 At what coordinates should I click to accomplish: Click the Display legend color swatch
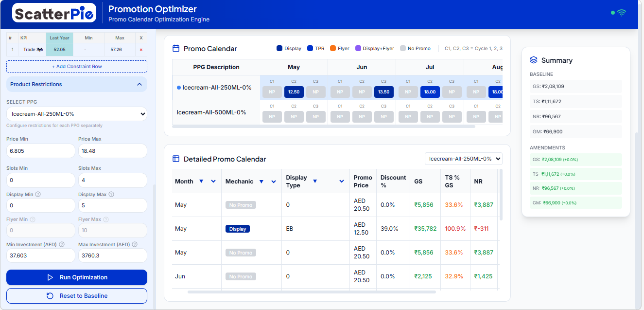point(279,49)
